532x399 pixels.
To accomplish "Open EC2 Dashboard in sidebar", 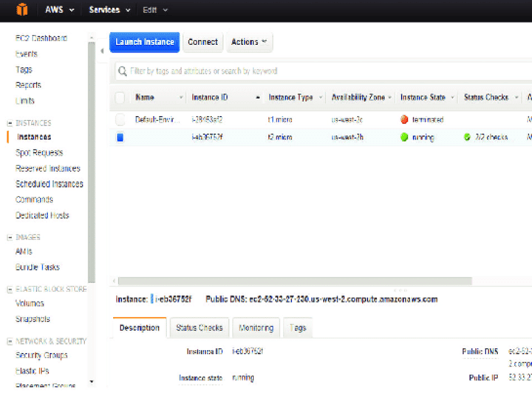I will [41, 38].
